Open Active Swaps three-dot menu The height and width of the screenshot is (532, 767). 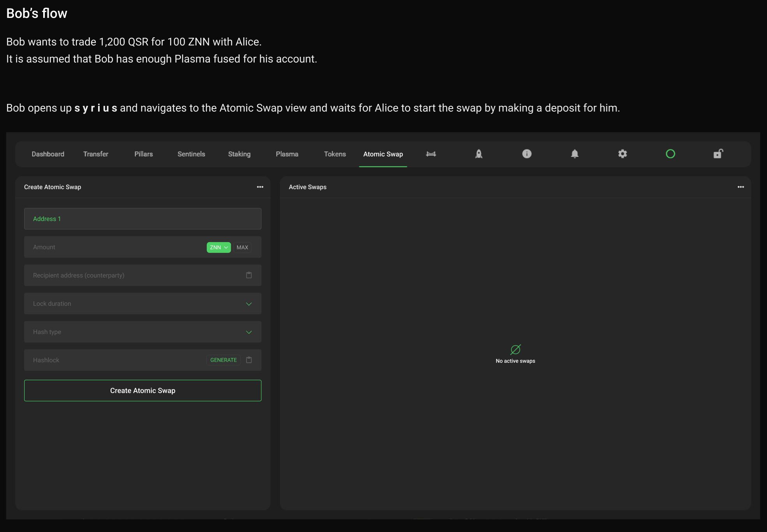[x=741, y=187]
